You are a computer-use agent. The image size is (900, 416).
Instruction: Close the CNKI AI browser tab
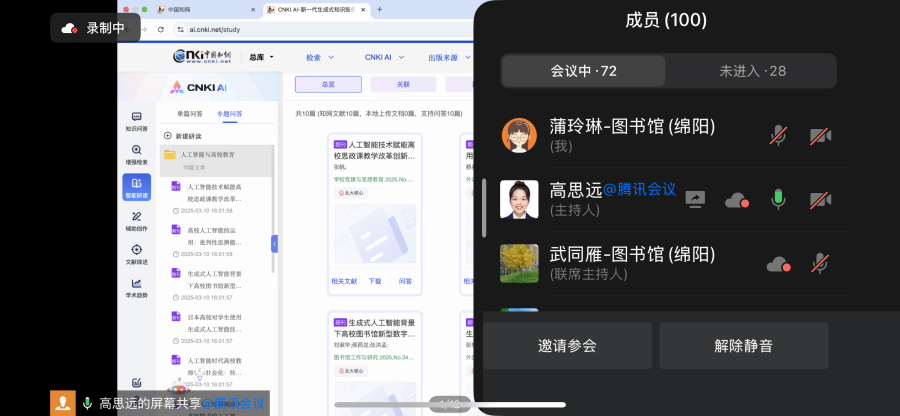pyautogui.click(x=363, y=10)
